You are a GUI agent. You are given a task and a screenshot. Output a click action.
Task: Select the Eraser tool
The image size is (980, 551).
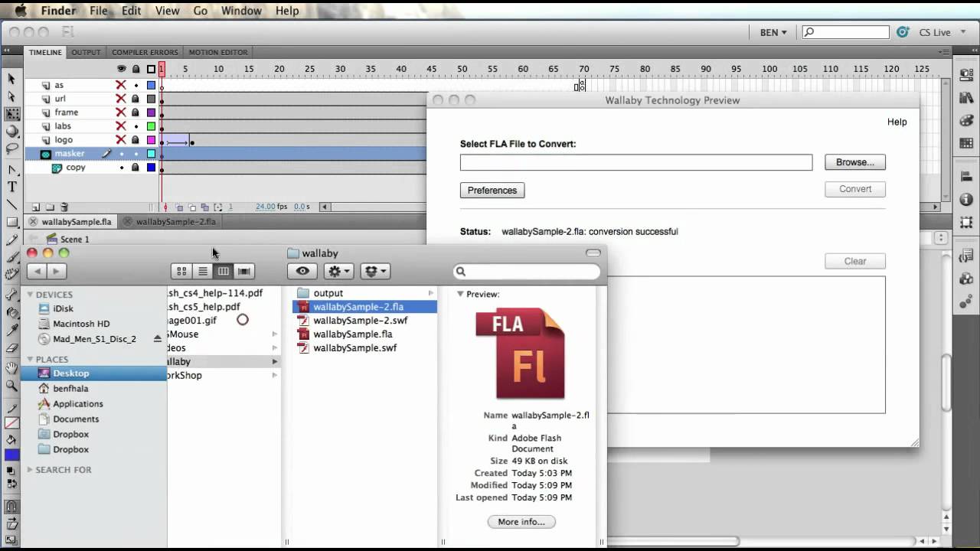tap(11, 347)
